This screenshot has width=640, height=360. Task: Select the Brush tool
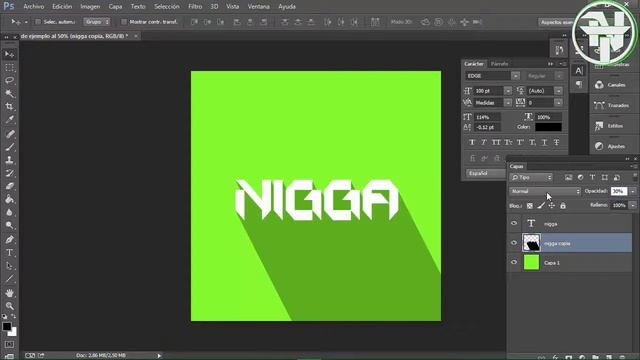(9, 147)
